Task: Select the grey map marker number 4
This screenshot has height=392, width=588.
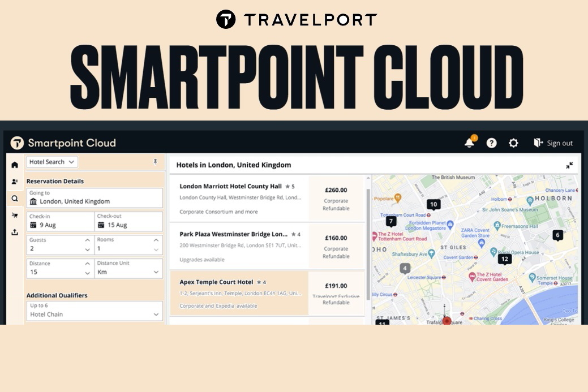Action: [x=405, y=268]
